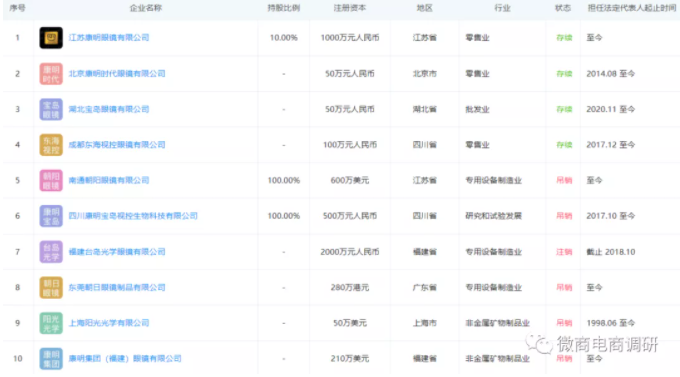
Task: Open the 朝阳眼镜 logo badge
Action: [x=51, y=180]
